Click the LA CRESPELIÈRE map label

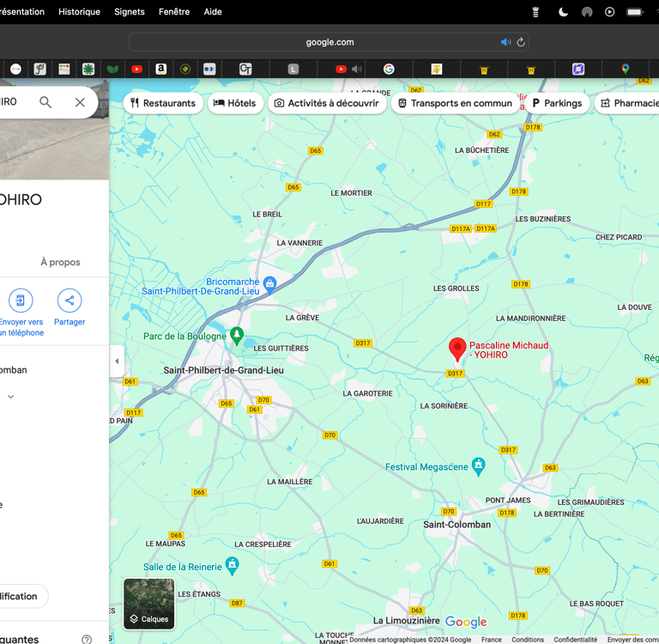(263, 544)
